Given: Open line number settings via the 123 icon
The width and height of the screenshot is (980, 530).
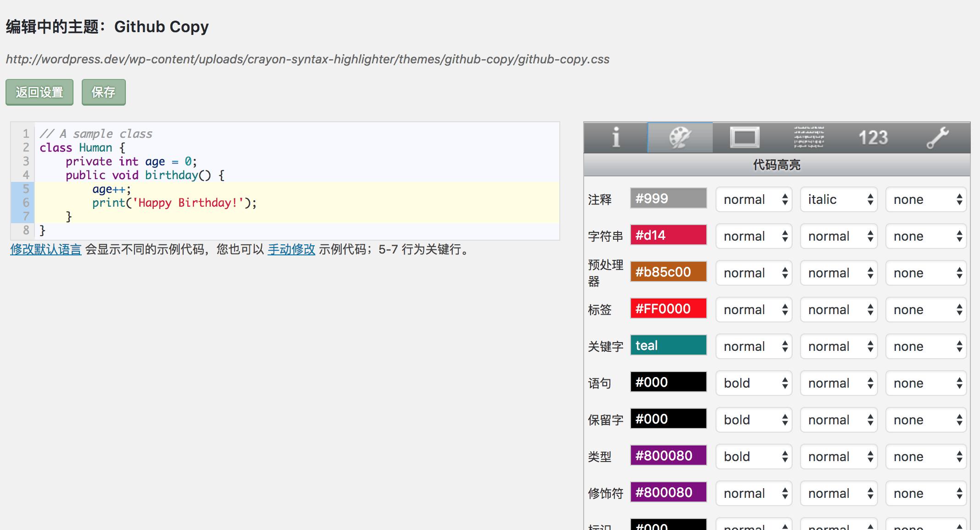Looking at the screenshot, I should 874,136.
